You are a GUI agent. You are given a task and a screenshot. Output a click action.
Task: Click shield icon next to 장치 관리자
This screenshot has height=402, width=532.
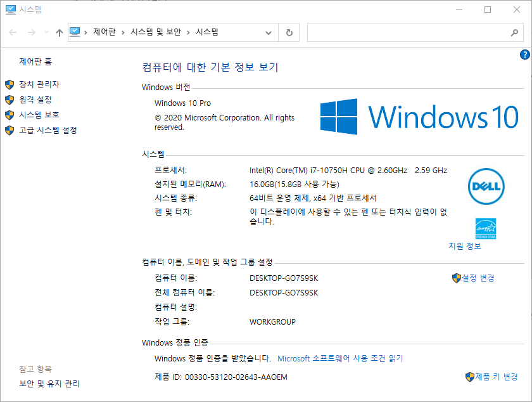tap(9, 84)
